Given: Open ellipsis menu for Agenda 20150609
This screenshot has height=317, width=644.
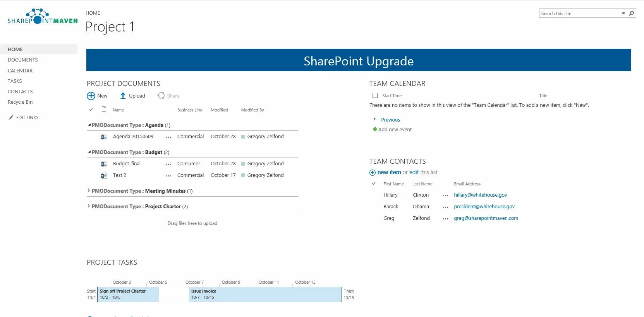Looking at the screenshot, I should [168, 137].
